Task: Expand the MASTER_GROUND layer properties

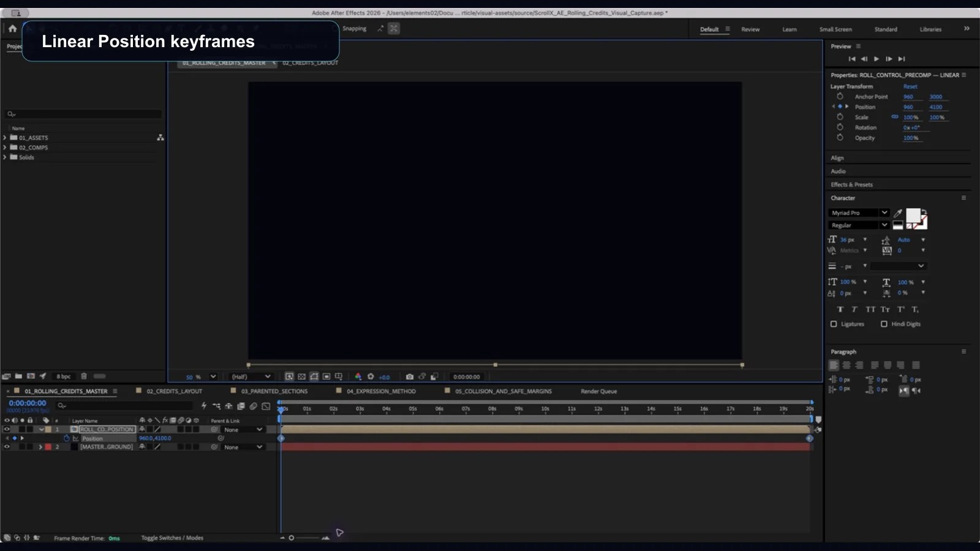Action: coord(40,447)
